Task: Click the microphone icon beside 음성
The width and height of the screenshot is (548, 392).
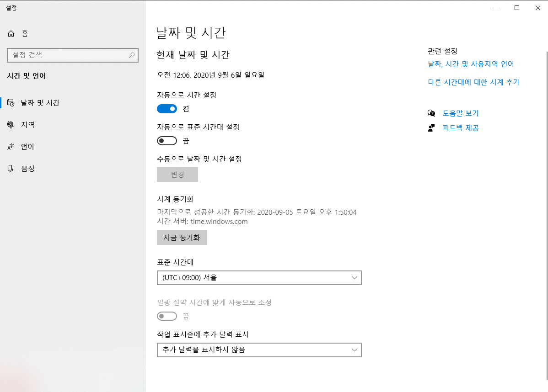Action: (x=11, y=169)
